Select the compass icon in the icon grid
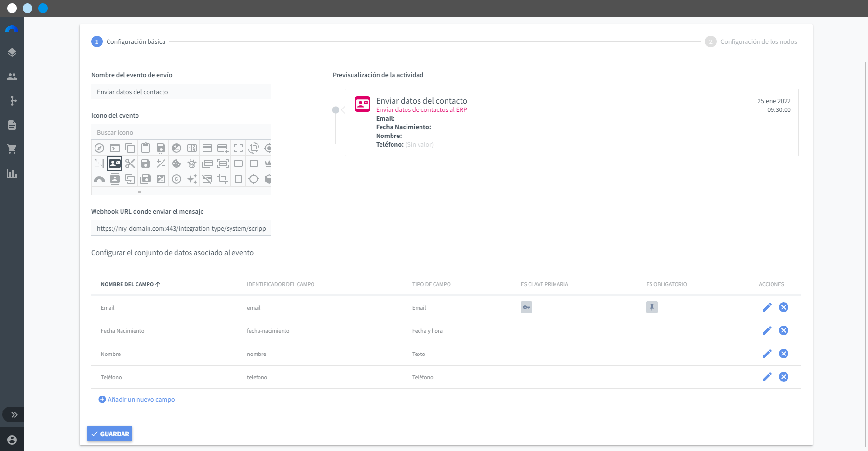Image resolution: width=868 pixels, height=451 pixels. point(99,148)
